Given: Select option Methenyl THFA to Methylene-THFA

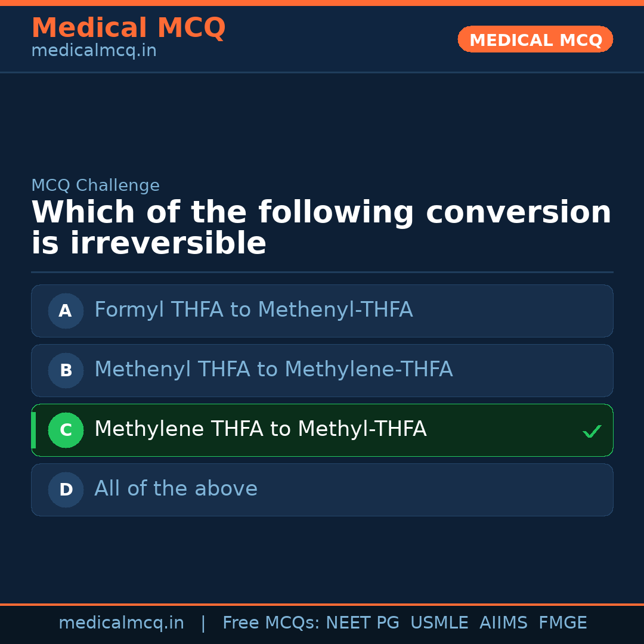Looking at the screenshot, I should pyautogui.click(x=273, y=370).
